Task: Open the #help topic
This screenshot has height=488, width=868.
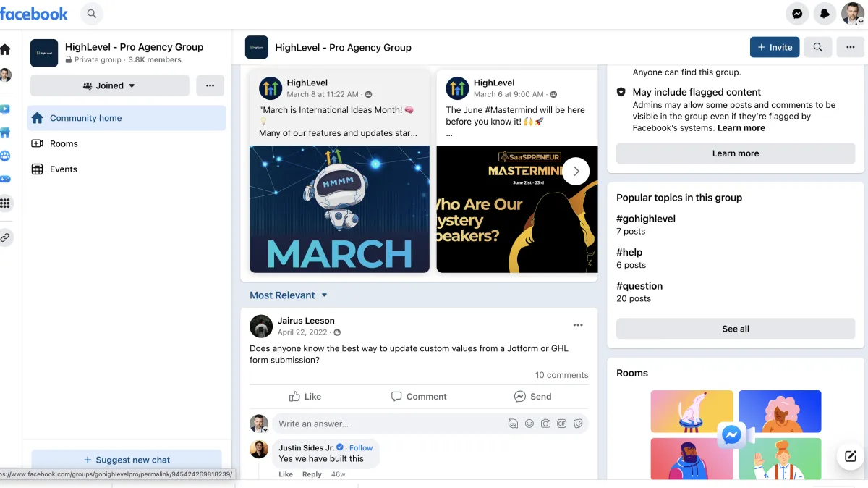Action: pyautogui.click(x=629, y=253)
